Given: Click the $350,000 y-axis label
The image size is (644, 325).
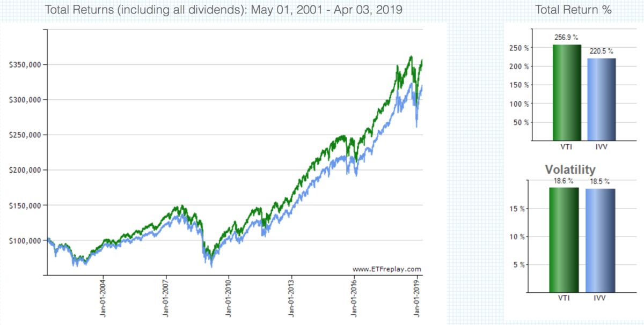Looking at the screenshot, I should pyautogui.click(x=25, y=64).
